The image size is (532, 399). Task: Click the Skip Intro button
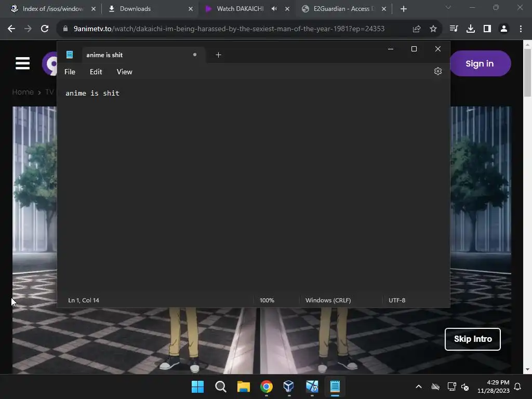[473, 339]
